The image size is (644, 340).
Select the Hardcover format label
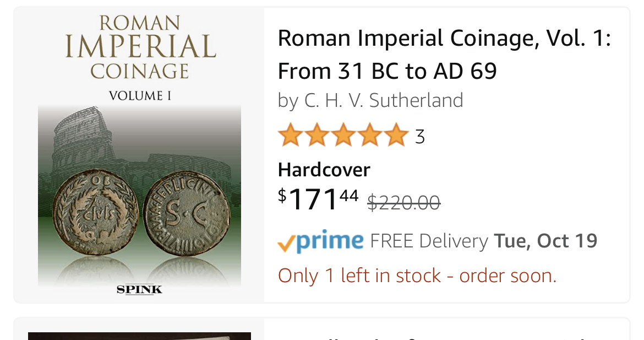(x=324, y=169)
